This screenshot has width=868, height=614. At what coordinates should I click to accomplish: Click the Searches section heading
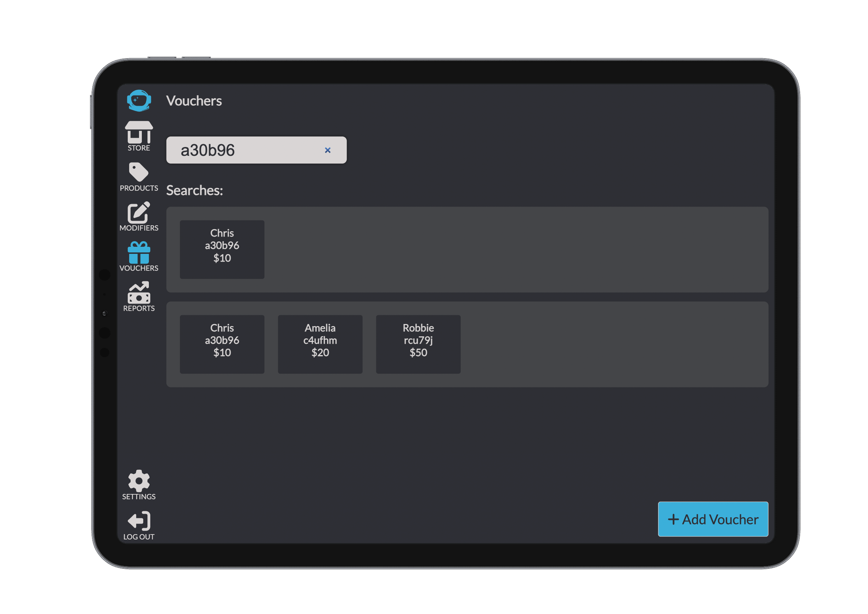(194, 190)
